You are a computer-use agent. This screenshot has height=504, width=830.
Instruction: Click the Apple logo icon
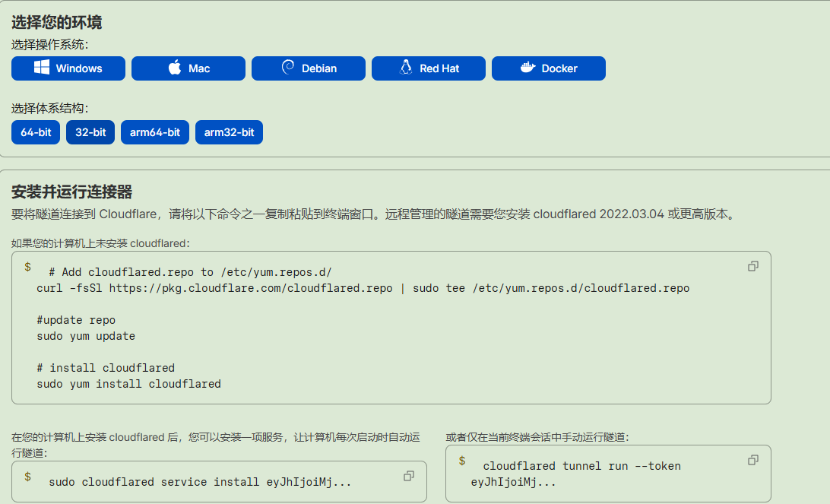point(175,67)
